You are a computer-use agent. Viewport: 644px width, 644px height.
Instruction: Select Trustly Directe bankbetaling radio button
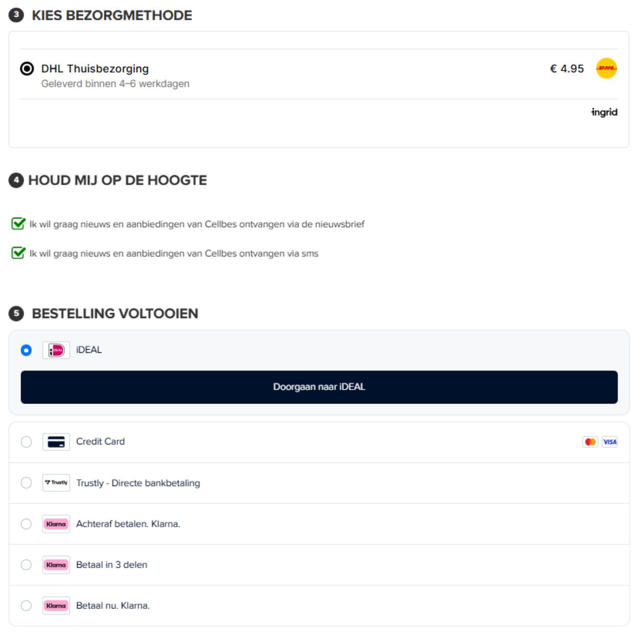point(26,483)
